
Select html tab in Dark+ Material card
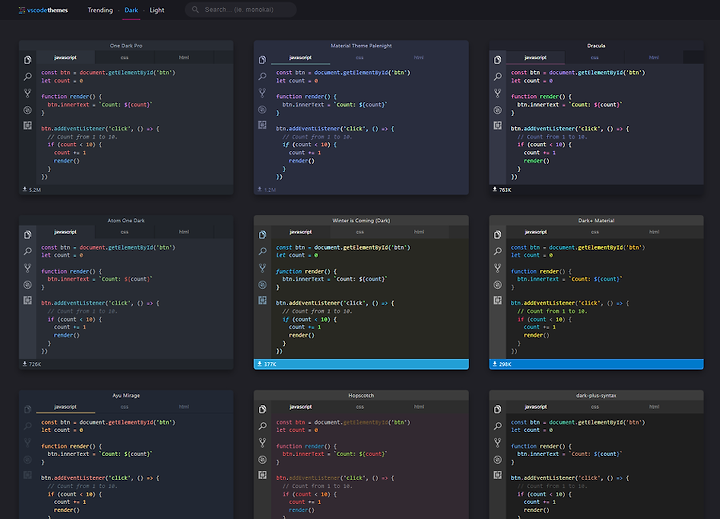pos(654,232)
